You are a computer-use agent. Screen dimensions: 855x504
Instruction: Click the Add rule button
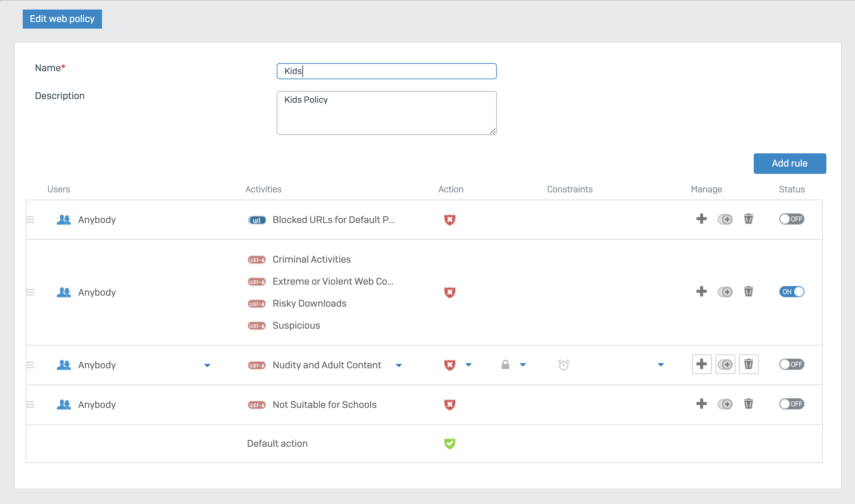[x=790, y=164]
